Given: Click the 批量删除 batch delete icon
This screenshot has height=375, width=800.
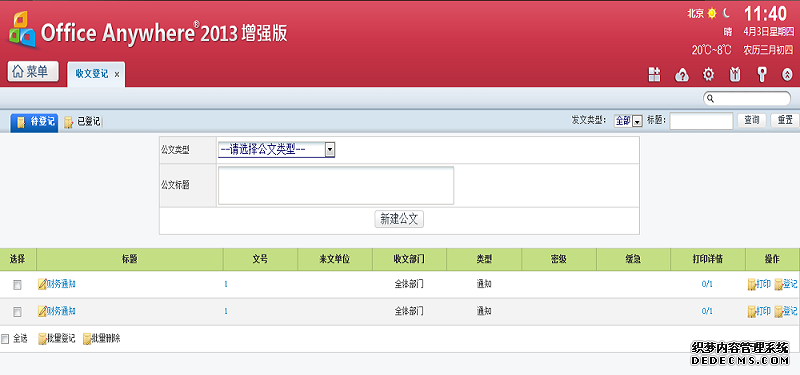Looking at the screenshot, I should pyautogui.click(x=87, y=339).
